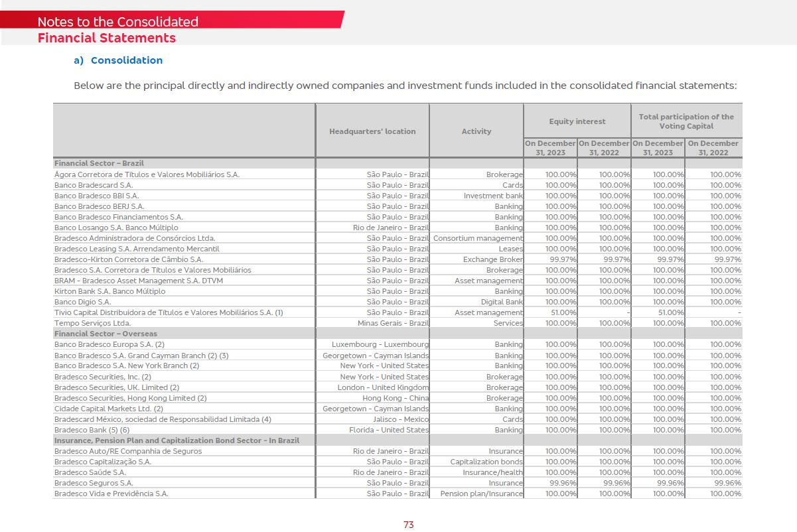Click the 'Minas Gerais - Brazil' location cell
The width and height of the screenshot is (797, 532).
[x=393, y=323]
